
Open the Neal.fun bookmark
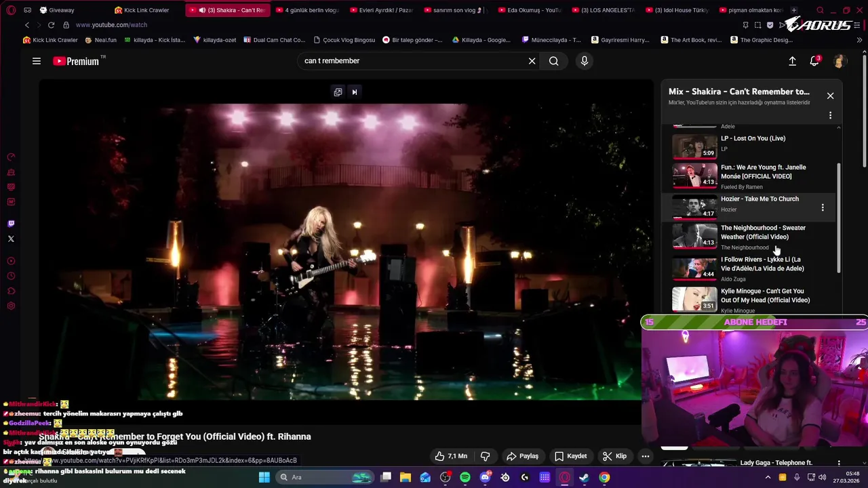click(x=101, y=40)
